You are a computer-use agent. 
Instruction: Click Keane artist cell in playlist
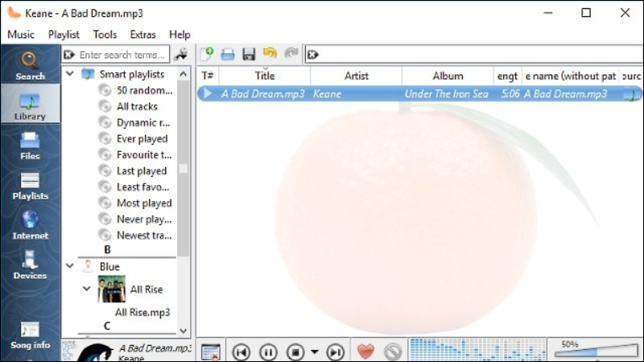pyautogui.click(x=328, y=94)
